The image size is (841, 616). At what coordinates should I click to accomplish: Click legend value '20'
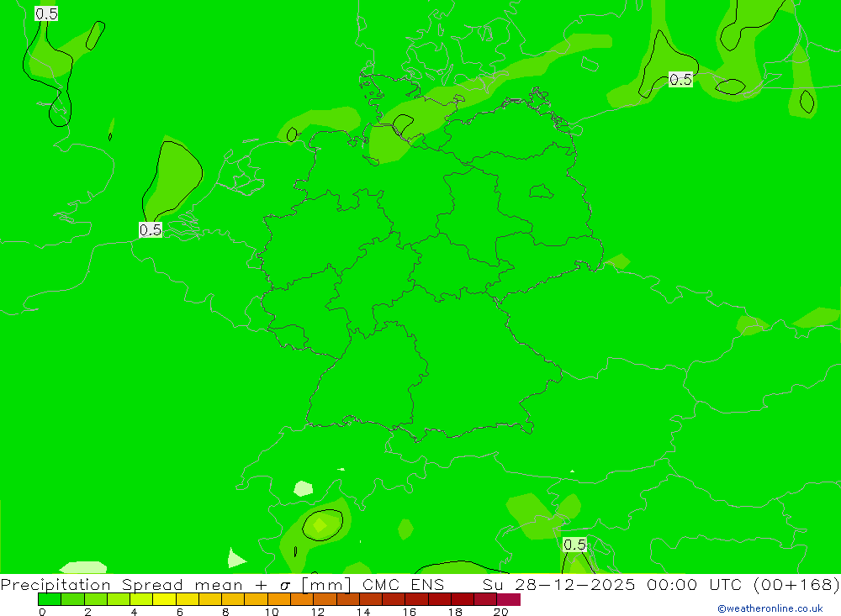(x=501, y=612)
